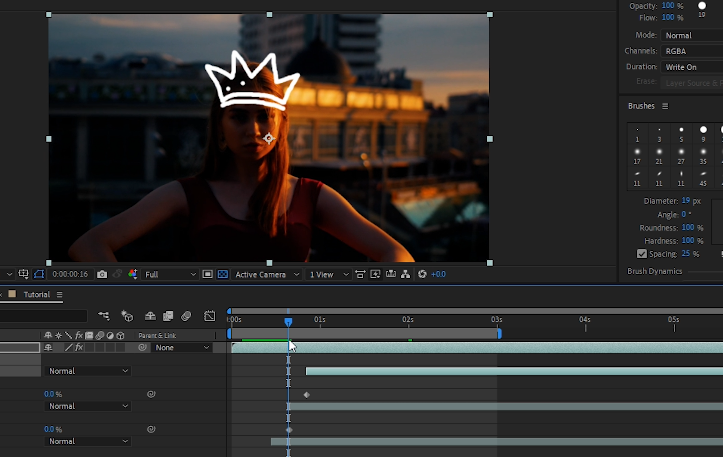Open the 1 View layout dropdown

(x=328, y=274)
